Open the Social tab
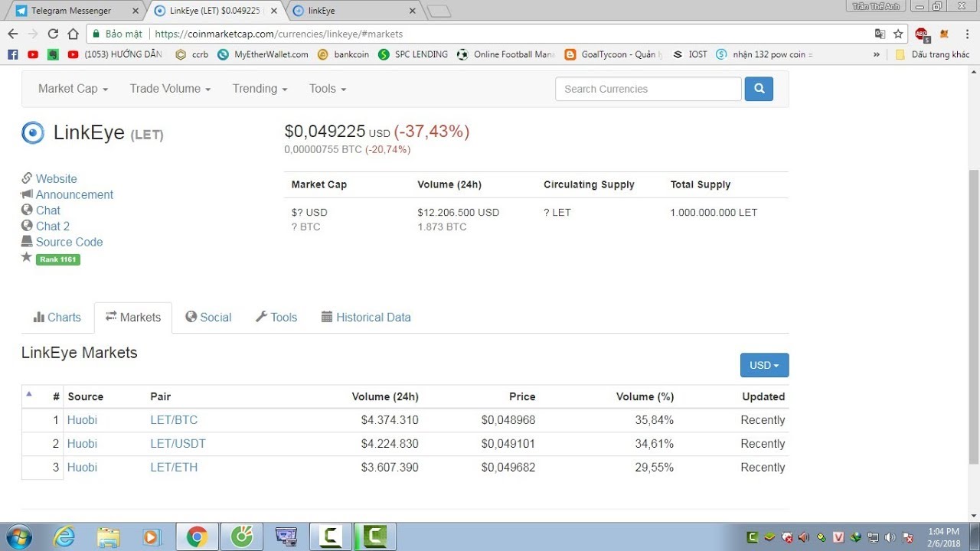980x551 pixels. click(208, 318)
